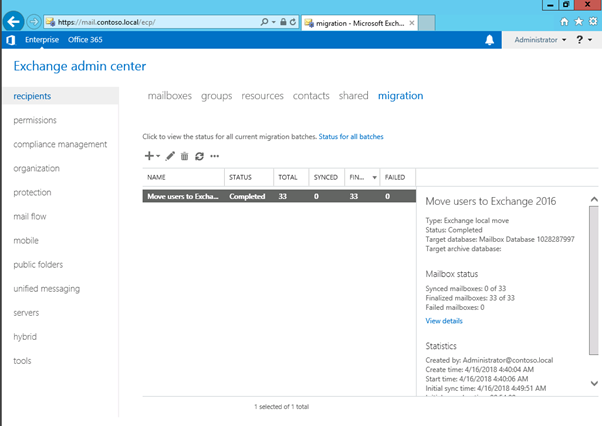The image size is (602, 426).
Task: Open organization in the left navigation
Action: pos(36,168)
